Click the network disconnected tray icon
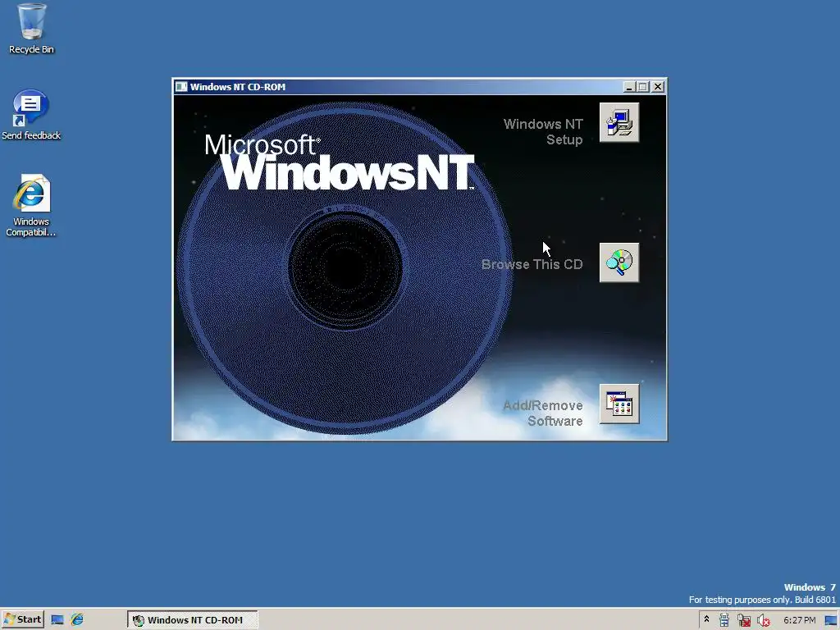This screenshot has height=630, width=840. [x=743, y=620]
